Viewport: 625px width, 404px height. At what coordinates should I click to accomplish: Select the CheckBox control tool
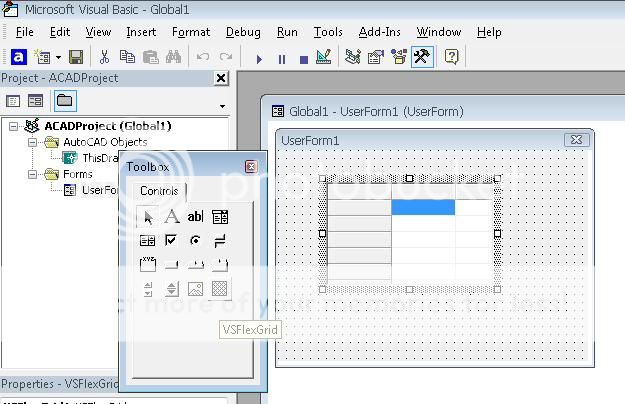[x=171, y=240]
